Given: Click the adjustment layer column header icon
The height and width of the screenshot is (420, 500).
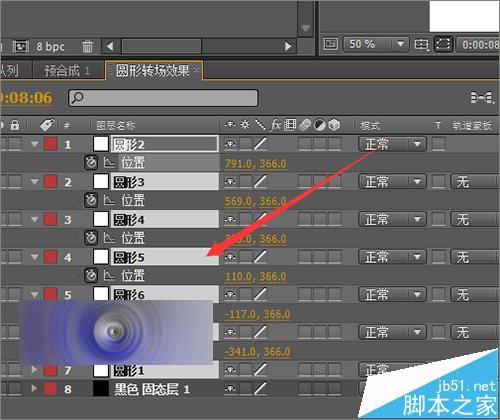Looking at the screenshot, I should [x=320, y=125].
